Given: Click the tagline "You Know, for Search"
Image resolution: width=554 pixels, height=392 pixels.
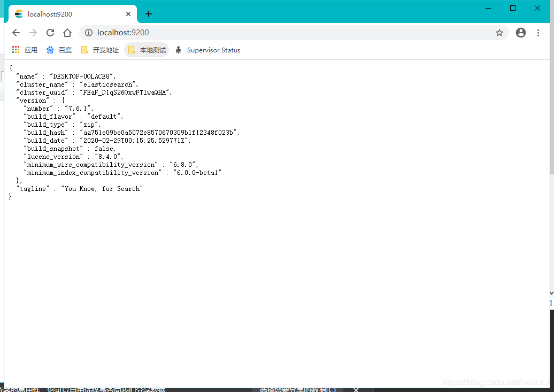Looking at the screenshot, I should point(102,189).
